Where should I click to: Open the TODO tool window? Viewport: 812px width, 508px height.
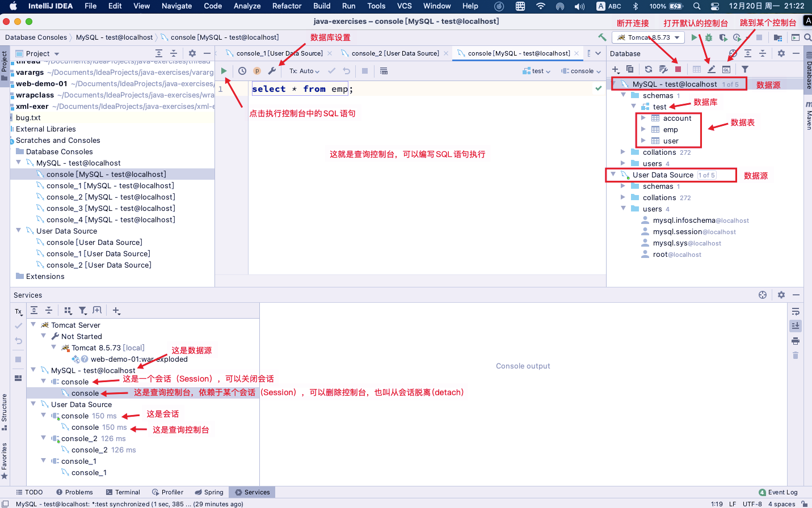(x=30, y=492)
